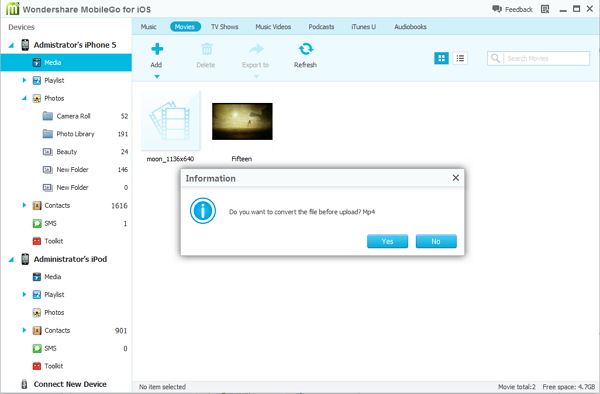The width and height of the screenshot is (600, 394).
Task: Click the iPod SMS bubble icon
Action: pos(37,348)
